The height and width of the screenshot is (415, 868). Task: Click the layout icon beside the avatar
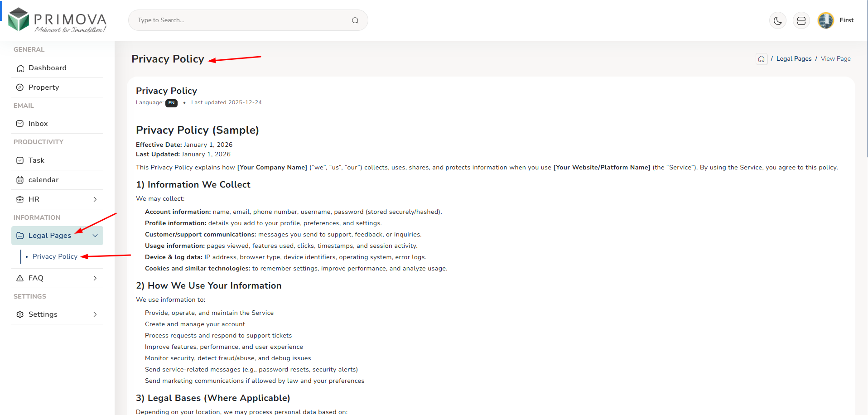[801, 21]
